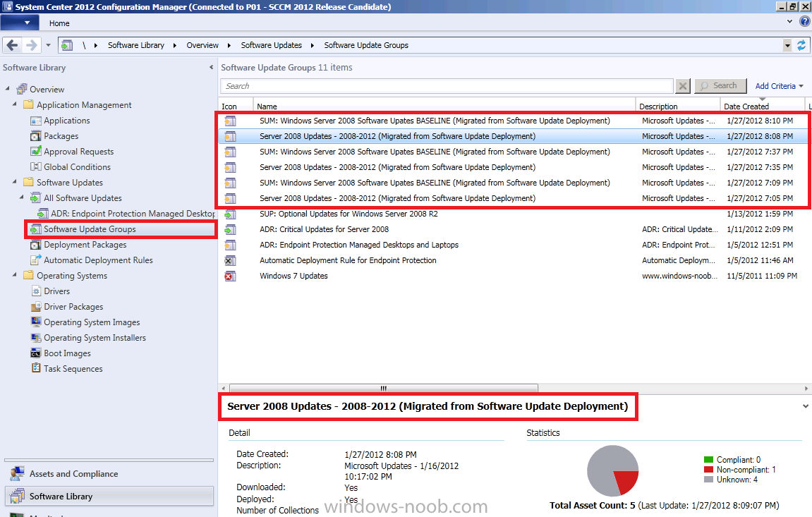This screenshot has width=812, height=517.
Task: Open the Operating System Images node
Action: tap(92, 322)
